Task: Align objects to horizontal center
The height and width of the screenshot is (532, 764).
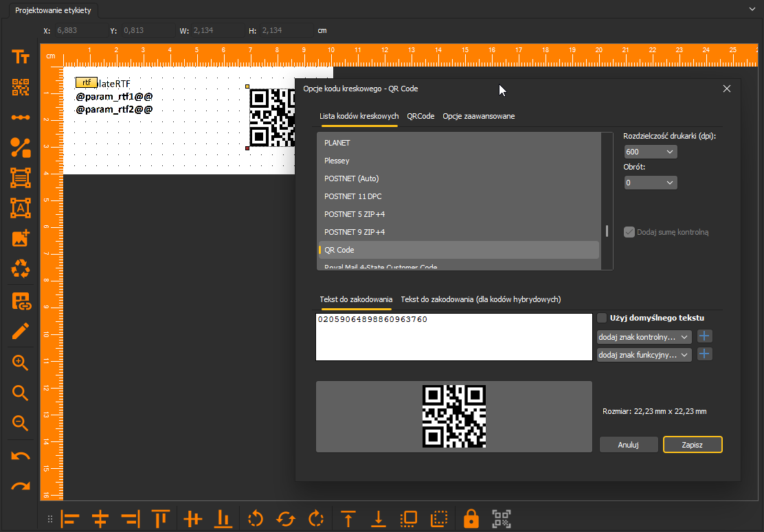Action: pos(100,519)
